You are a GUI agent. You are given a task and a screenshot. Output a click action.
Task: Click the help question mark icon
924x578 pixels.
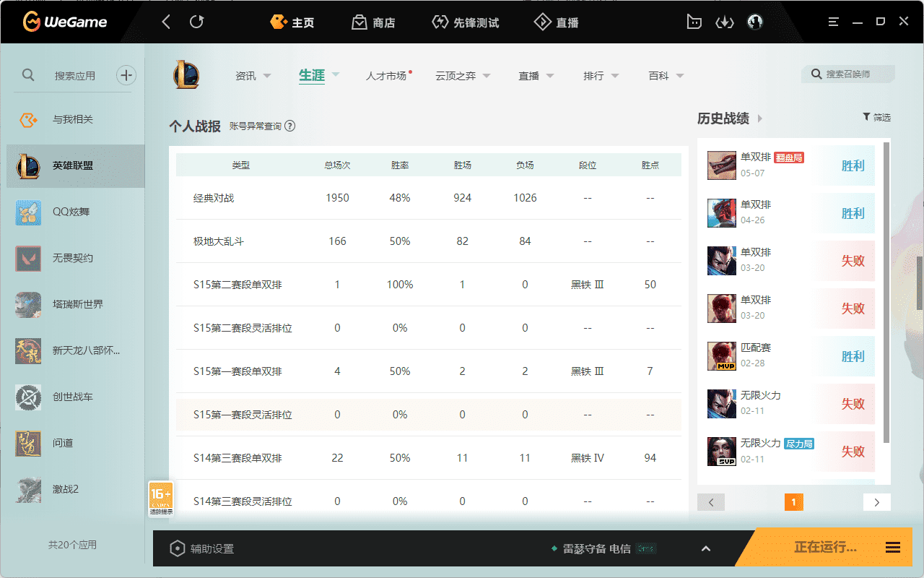point(290,126)
